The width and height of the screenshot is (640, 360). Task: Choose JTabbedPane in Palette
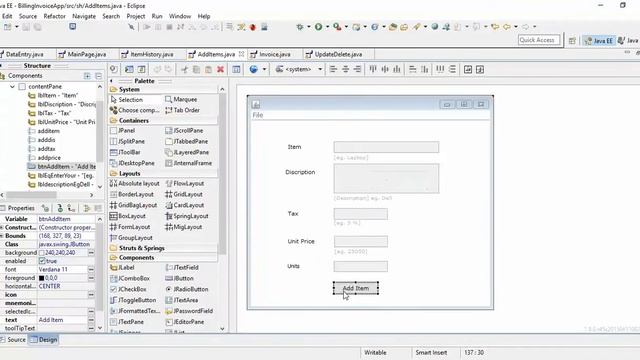(x=187, y=141)
